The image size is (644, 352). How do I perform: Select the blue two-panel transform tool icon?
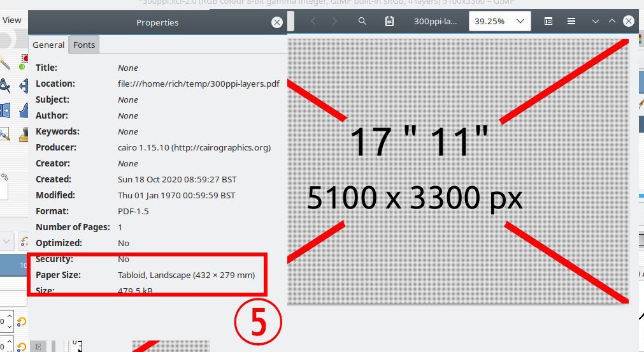(x=4, y=110)
